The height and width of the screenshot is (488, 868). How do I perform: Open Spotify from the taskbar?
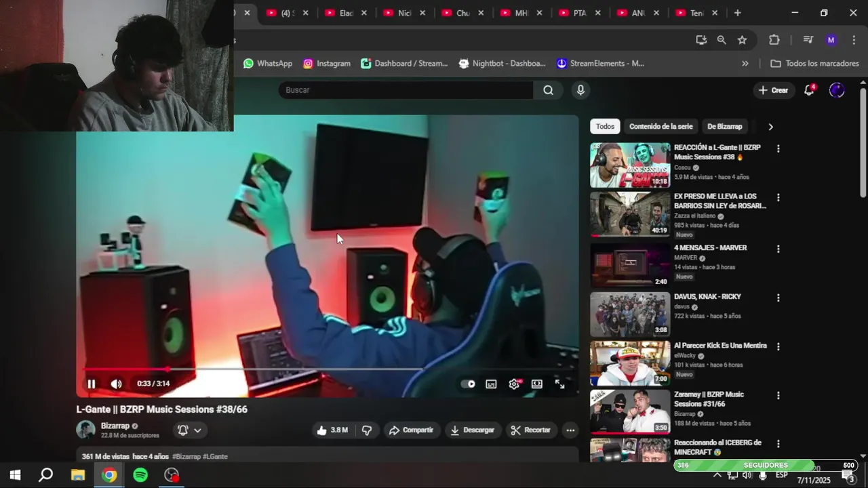pyautogui.click(x=140, y=475)
